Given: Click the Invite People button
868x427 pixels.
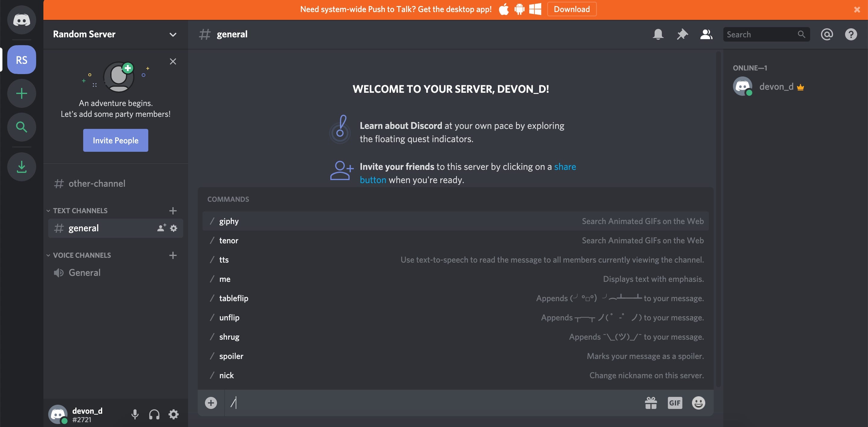Looking at the screenshot, I should [x=115, y=140].
